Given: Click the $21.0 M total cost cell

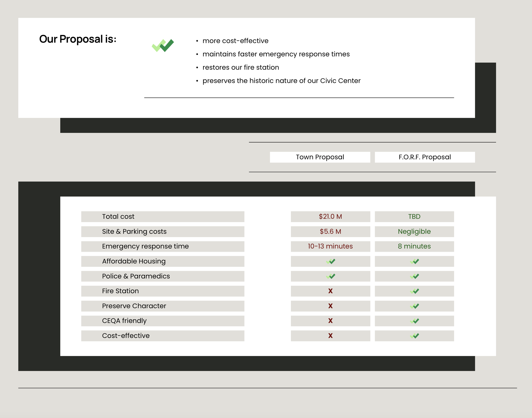Looking at the screenshot, I should 330,217.
